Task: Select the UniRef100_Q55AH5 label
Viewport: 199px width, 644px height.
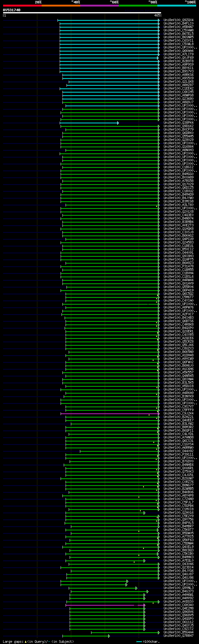Action: point(178,137)
